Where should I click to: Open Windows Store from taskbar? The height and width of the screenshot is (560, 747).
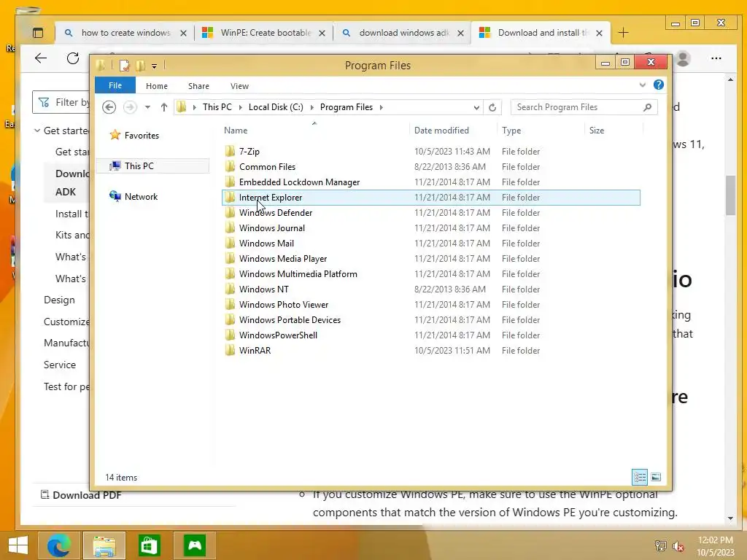[149, 545]
